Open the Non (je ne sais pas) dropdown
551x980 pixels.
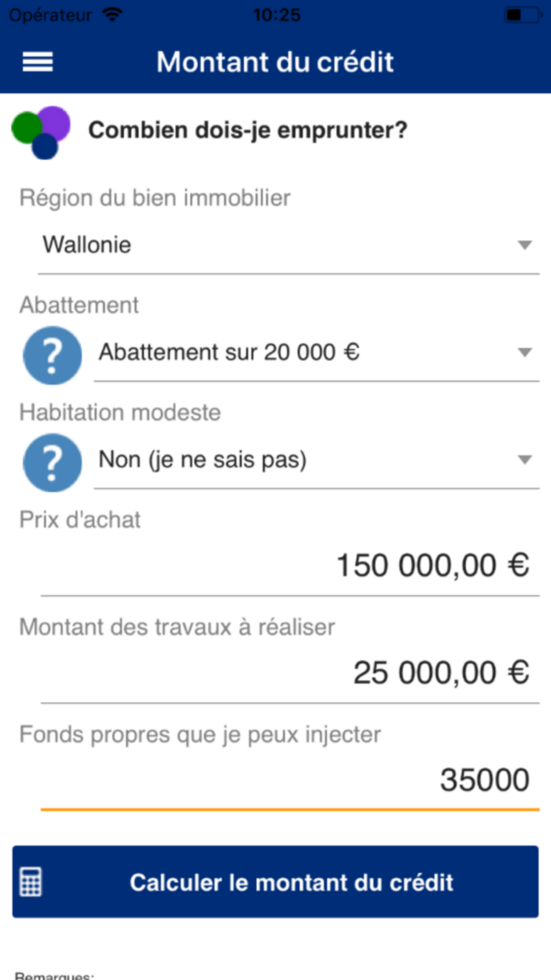point(316,460)
